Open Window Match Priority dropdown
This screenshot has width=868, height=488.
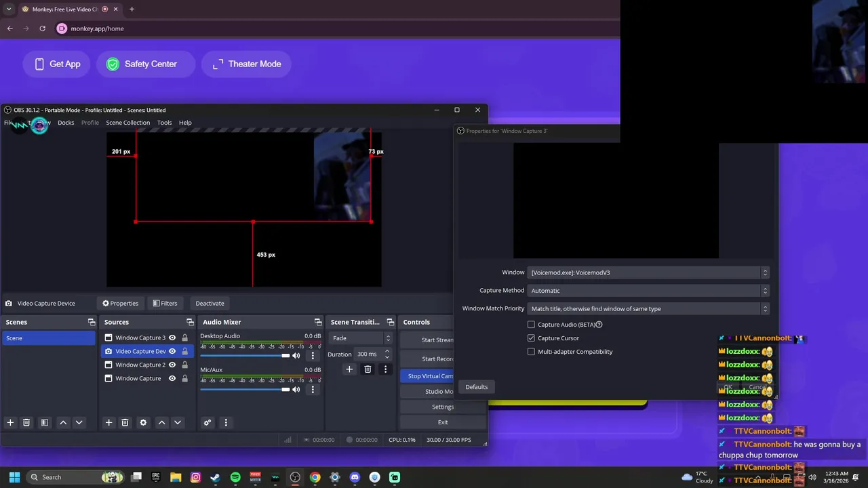648,309
